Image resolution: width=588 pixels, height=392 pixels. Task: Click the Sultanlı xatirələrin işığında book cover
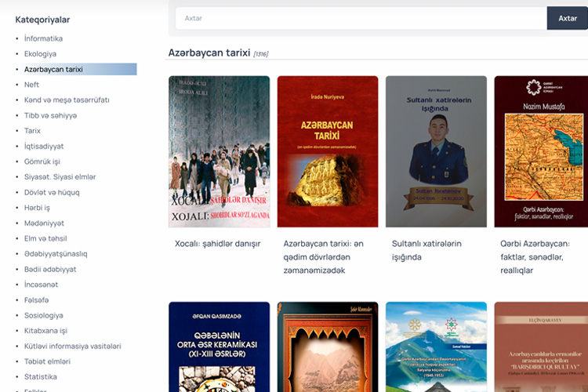point(436,151)
